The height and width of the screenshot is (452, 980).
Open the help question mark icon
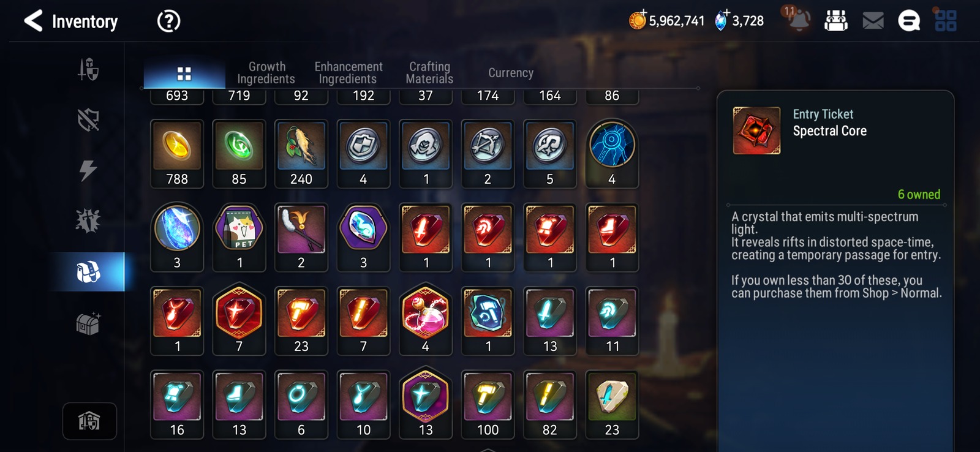tap(168, 21)
